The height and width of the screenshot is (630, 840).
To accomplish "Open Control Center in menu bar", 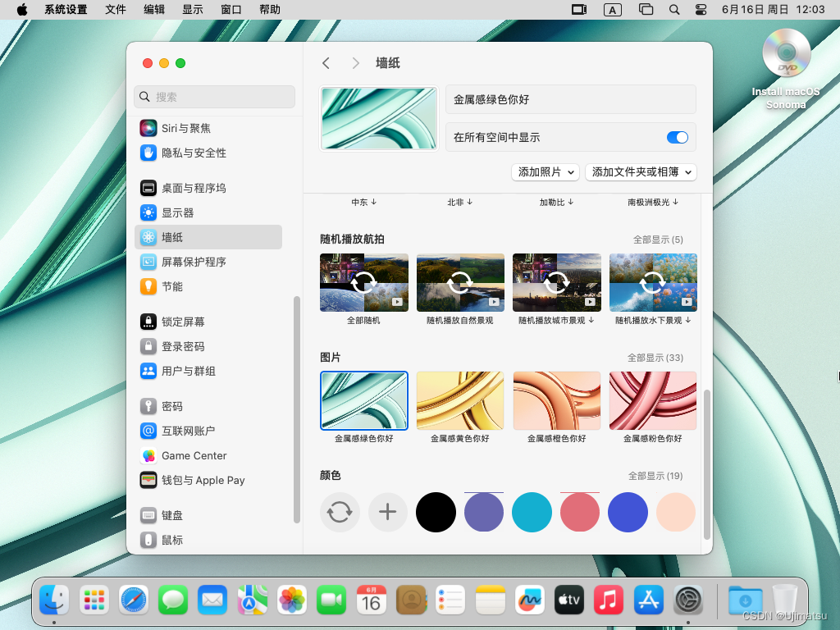I will (x=701, y=10).
